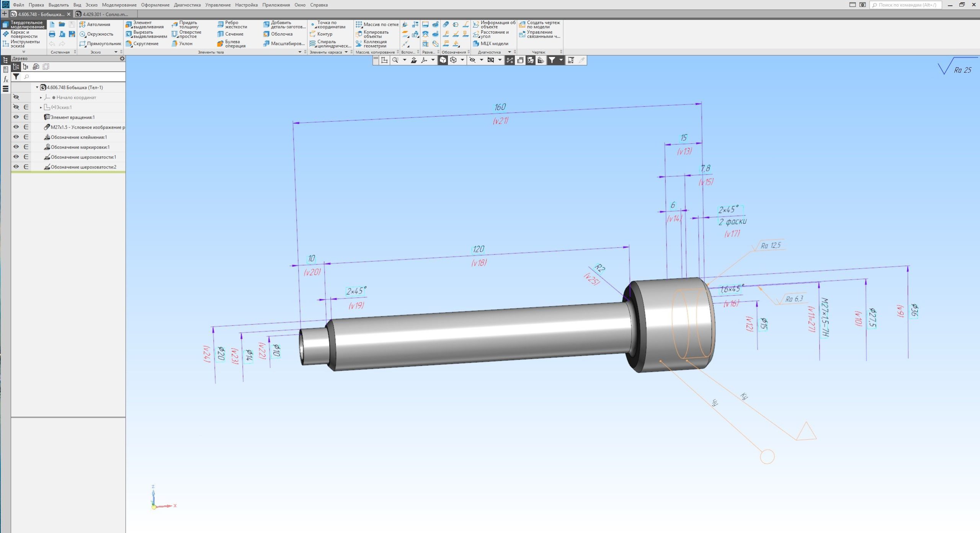Click tree panel settings gear icon

122,59
